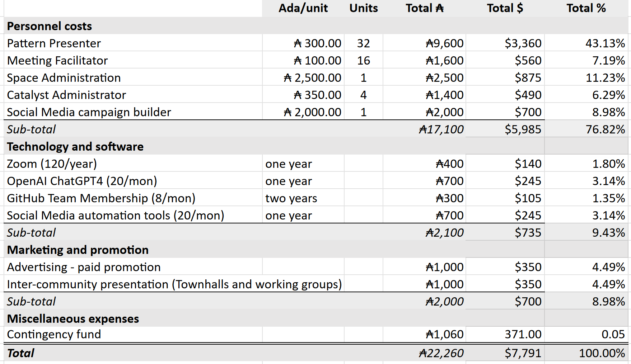This screenshot has height=364, width=631.
Task: Click the '32' units cell
Action: click(x=364, y=43)
